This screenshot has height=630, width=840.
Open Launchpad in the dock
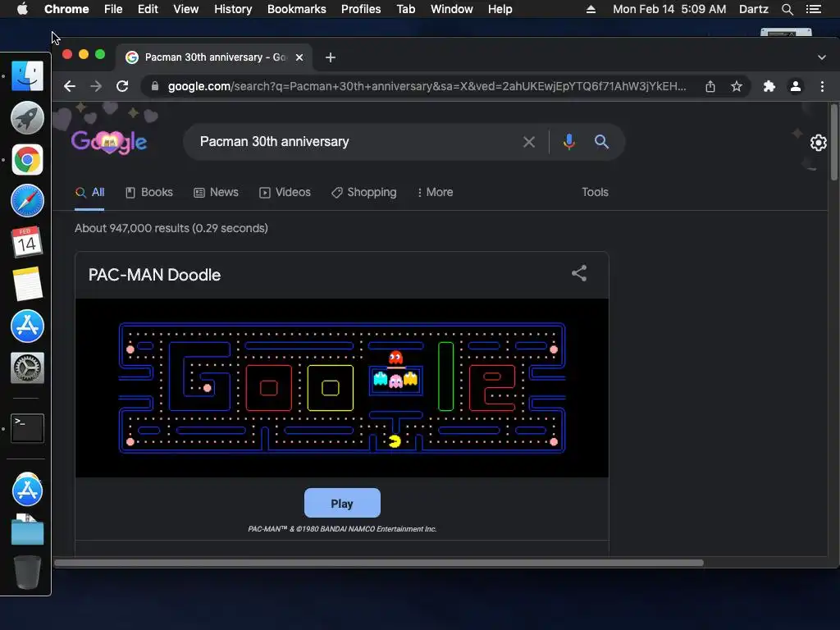click(x=27, y=117)
